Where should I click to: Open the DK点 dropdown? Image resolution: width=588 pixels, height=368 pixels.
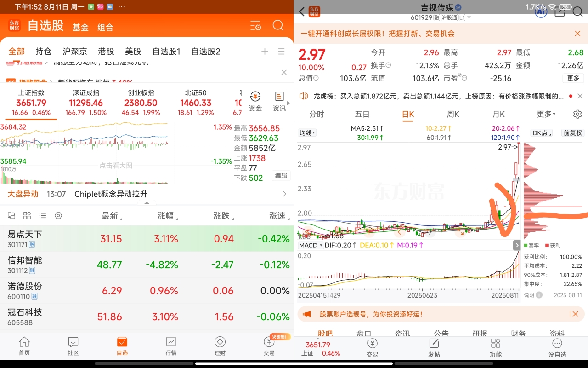click(542, 133)
